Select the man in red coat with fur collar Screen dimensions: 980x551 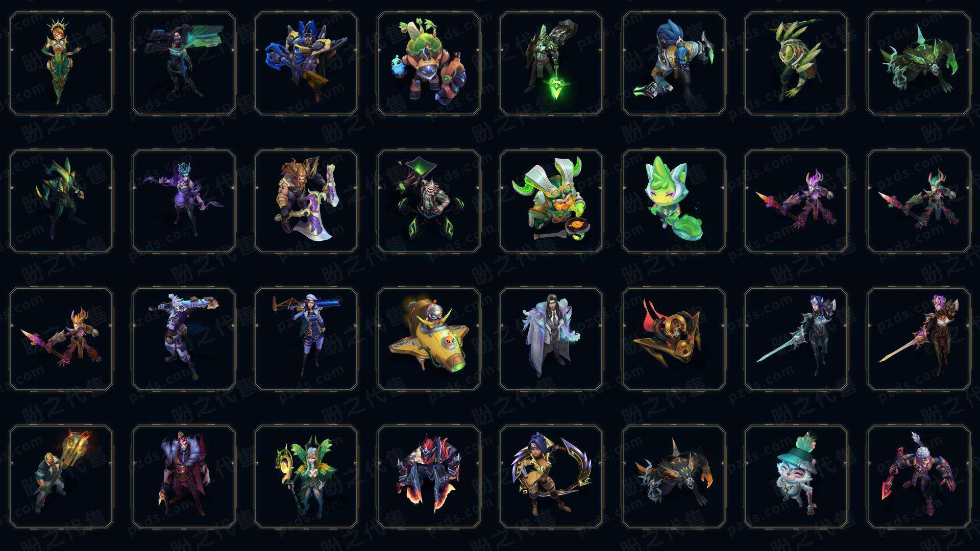[184, 477]
